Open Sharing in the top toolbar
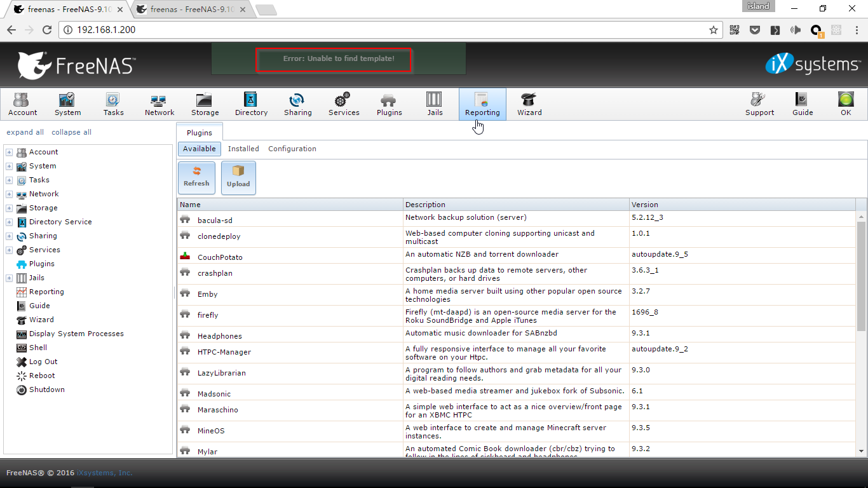Screen dimensions: 868x488 point(297,104)
